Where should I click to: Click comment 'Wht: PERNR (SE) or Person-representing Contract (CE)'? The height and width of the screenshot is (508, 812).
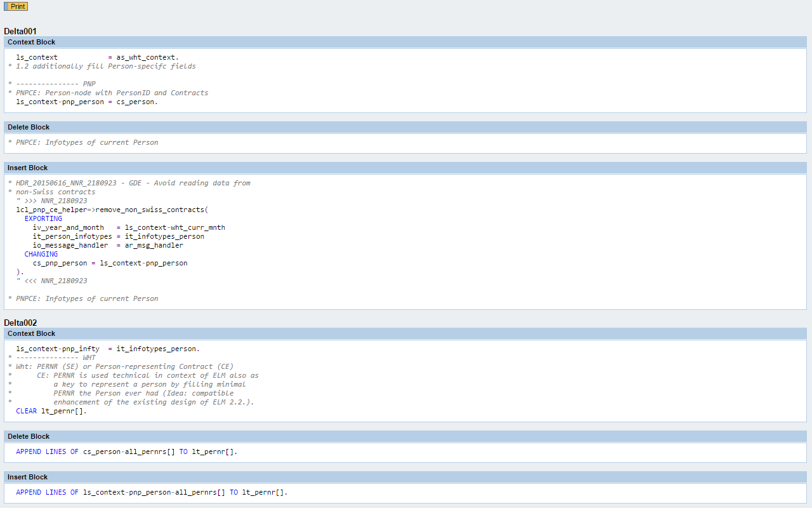pyautogui.click(x=121, y=366)
